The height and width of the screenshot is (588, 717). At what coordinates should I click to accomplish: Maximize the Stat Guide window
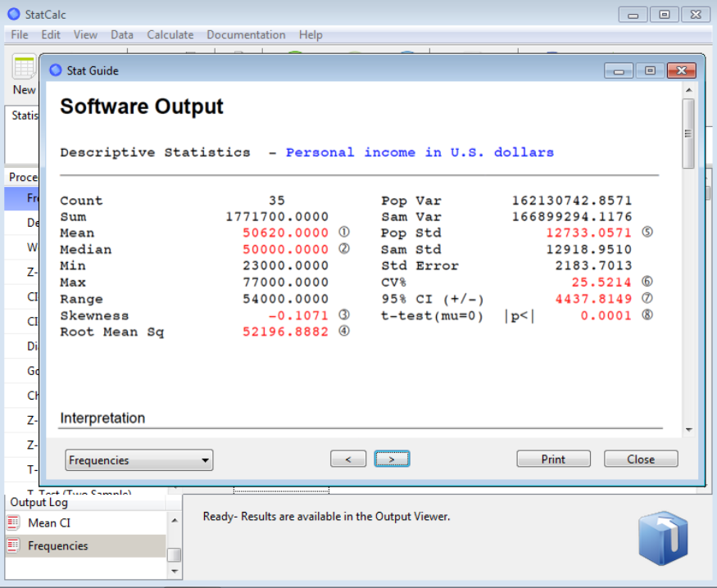click(650, 71)
